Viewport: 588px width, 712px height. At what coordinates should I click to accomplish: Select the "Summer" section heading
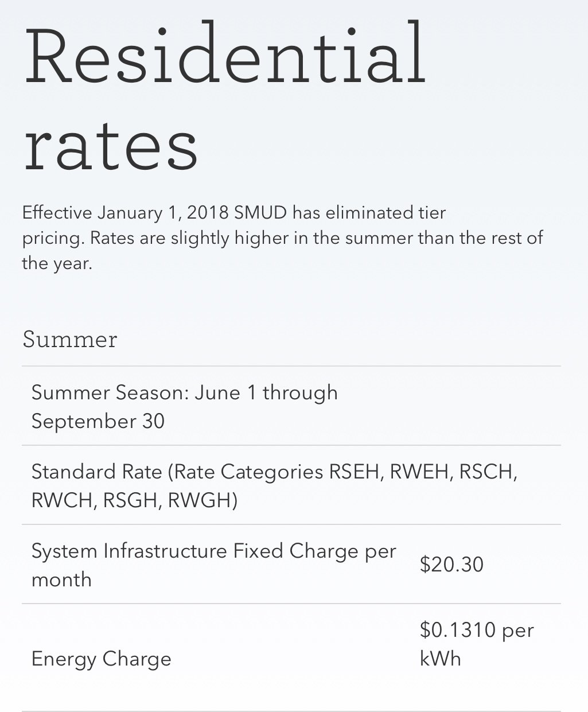[69, 339]
